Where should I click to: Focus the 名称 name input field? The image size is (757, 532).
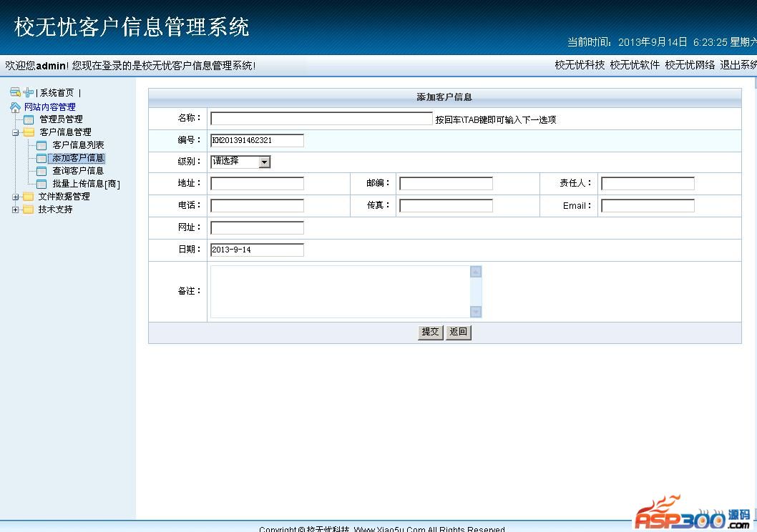(x=321, y=119)
